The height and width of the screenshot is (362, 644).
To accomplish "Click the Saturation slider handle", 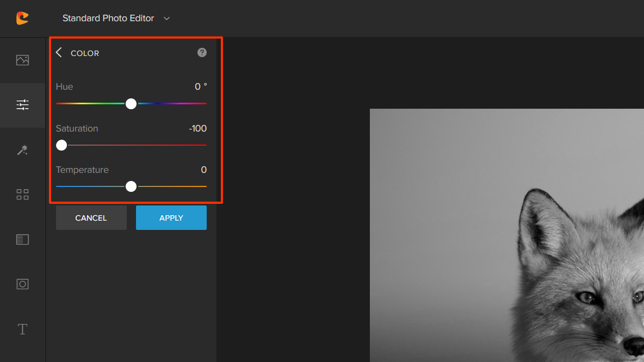I will (x=61, y=145).
